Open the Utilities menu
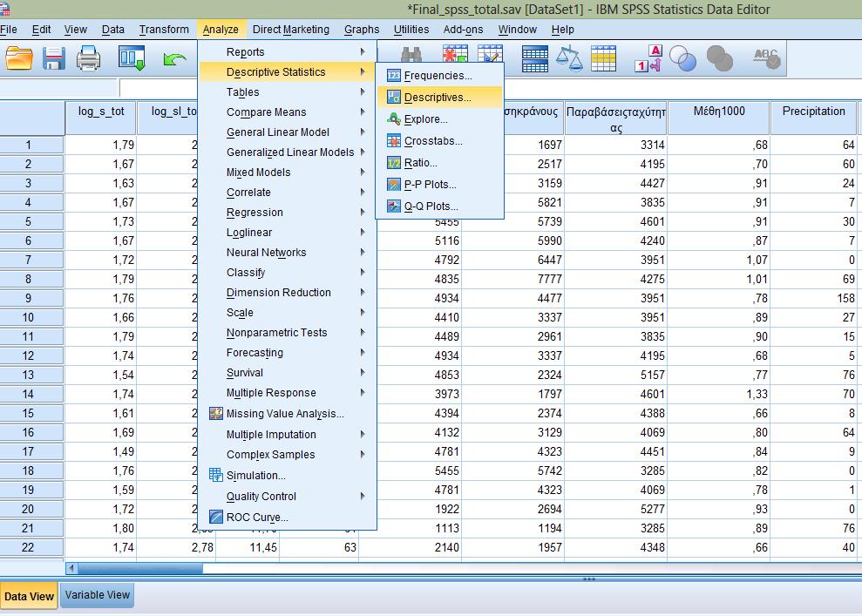Viewport: 862px width, 616px height. [411, 29]
